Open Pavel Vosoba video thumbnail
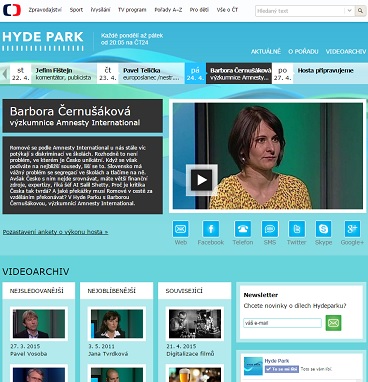 point(39,323)
